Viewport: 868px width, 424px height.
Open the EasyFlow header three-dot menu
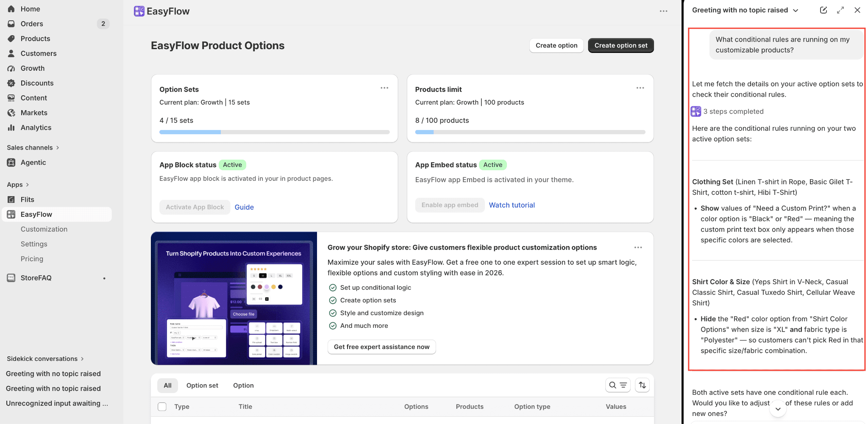coord(663,11)
